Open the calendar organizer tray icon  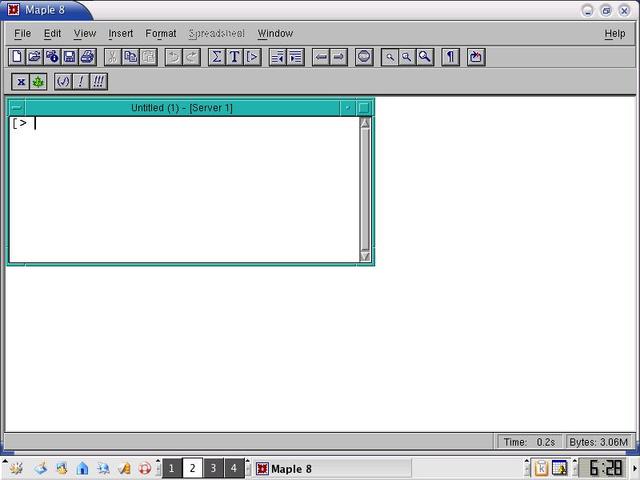pyautogui.click(x=560, y=468)
